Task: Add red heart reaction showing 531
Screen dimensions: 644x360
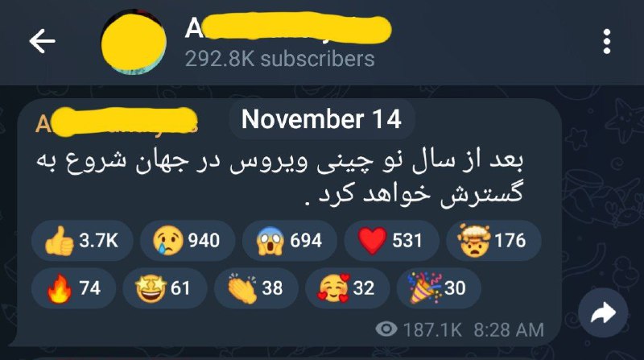Action: coord(391,241)
